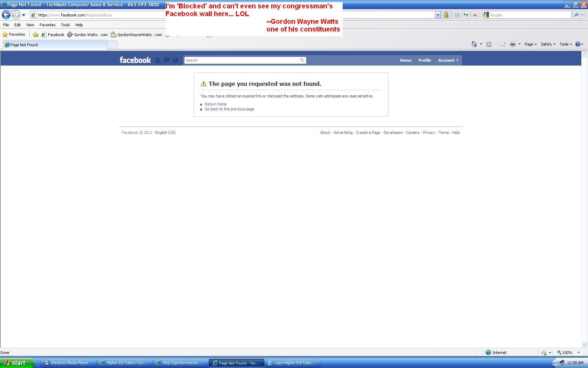This screenshot has width=588, height=368.
Task: Click the Facebook messages icon
Action: pos(167,60)
